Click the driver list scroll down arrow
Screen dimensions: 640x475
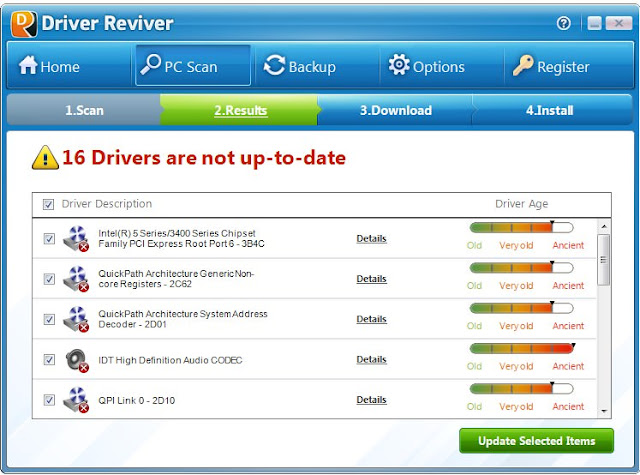(x=604, y=411)
